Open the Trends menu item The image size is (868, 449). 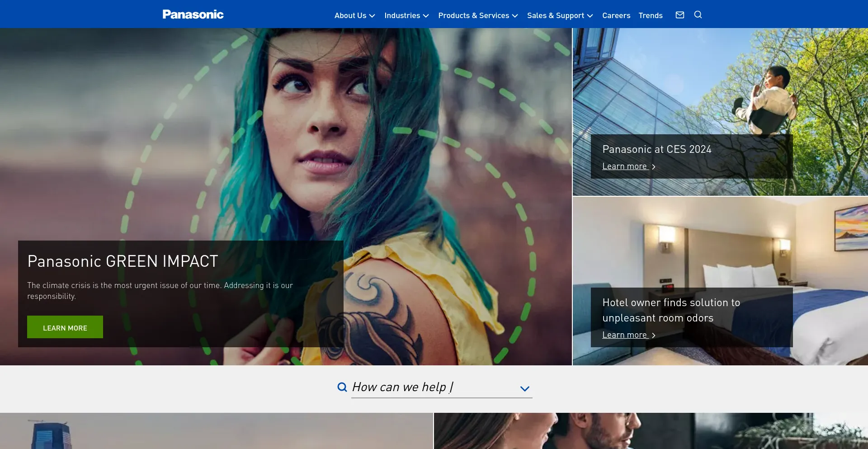651,15
